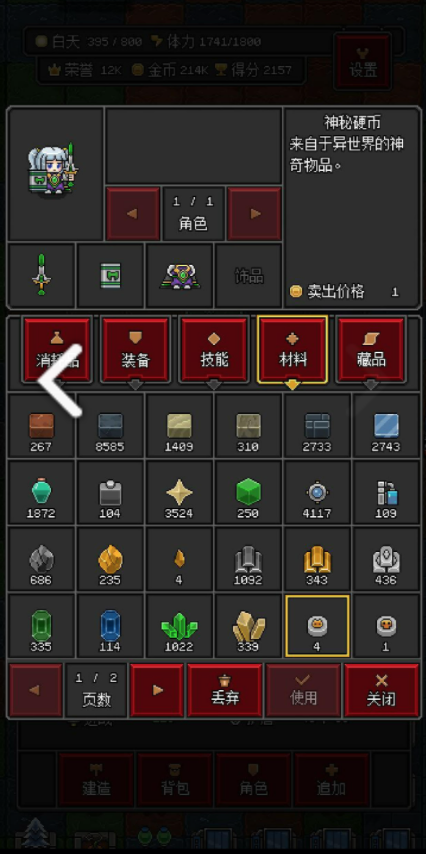Select the blue sapphire gem with 114
The image size is (426, 854).
110,626
